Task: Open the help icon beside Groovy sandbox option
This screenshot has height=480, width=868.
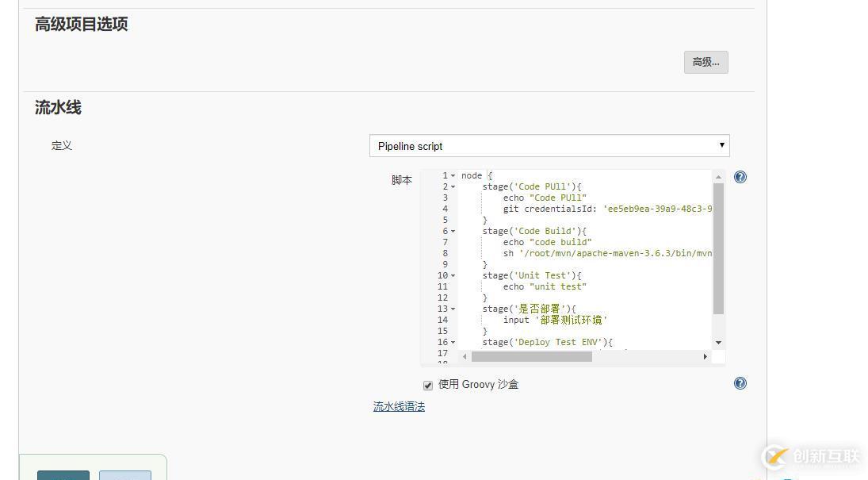Action: (x=740, y=382)
